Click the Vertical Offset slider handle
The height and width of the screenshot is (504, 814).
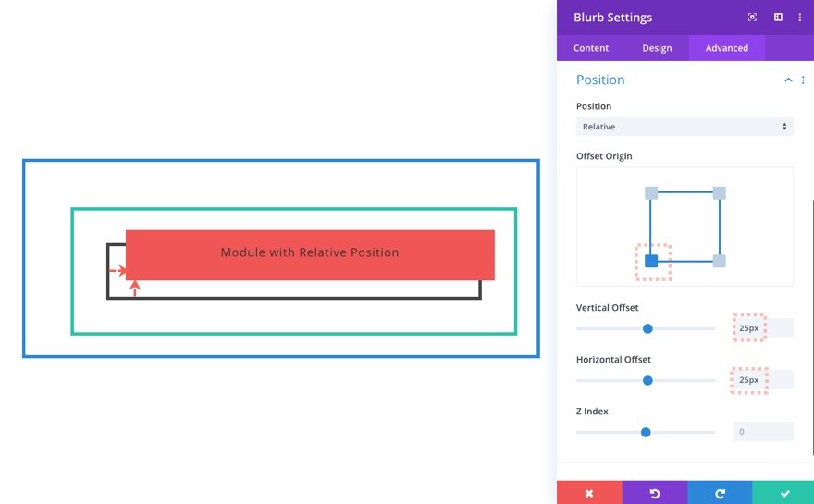coord(647,328)
